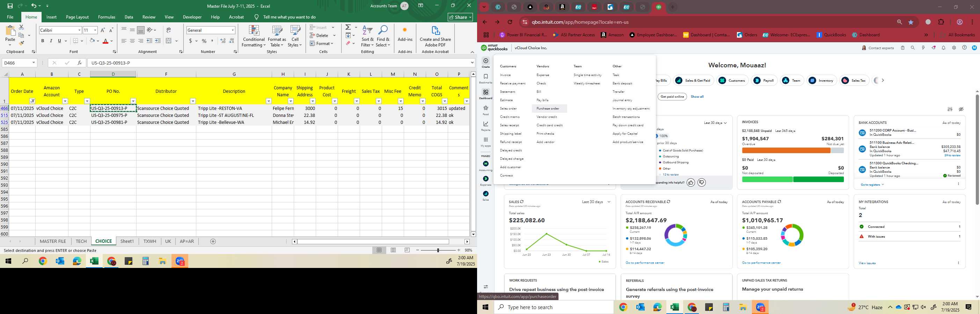980x314 pixels.
Task: Click the Show all link
Action: click(697, 97)
